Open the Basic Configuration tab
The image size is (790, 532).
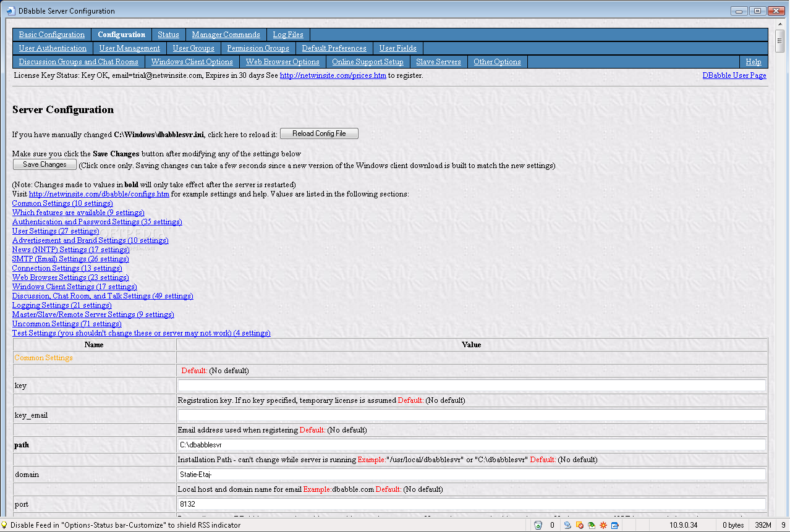pyautogui.click(x=52, y=35)
